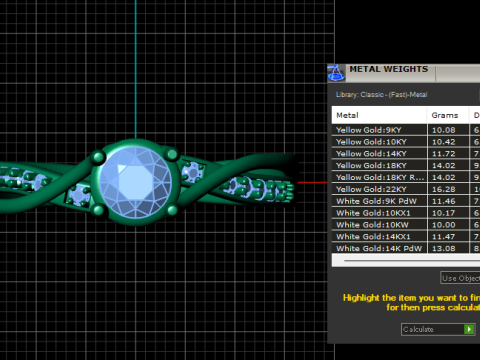The height and width of the screenshot is (360, 480).
Task: Click the 11.47 grams value
Action: click(444, 237)
